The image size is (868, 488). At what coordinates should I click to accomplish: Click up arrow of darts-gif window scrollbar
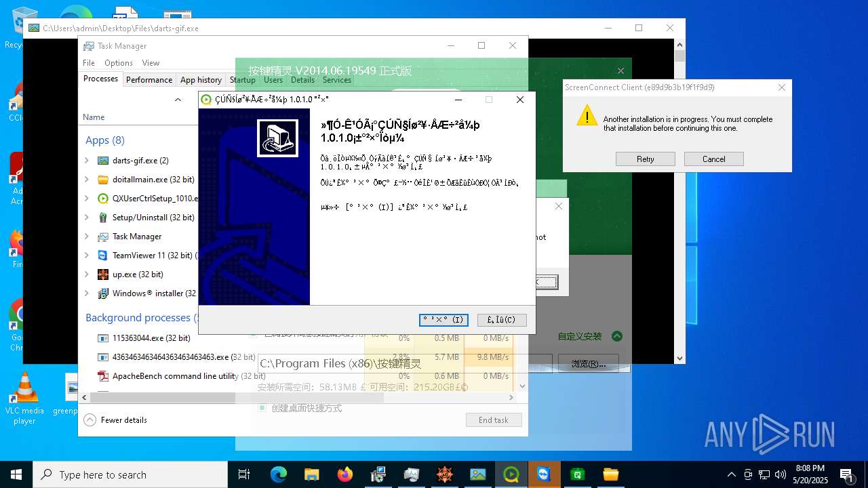[x=680, y=45]
